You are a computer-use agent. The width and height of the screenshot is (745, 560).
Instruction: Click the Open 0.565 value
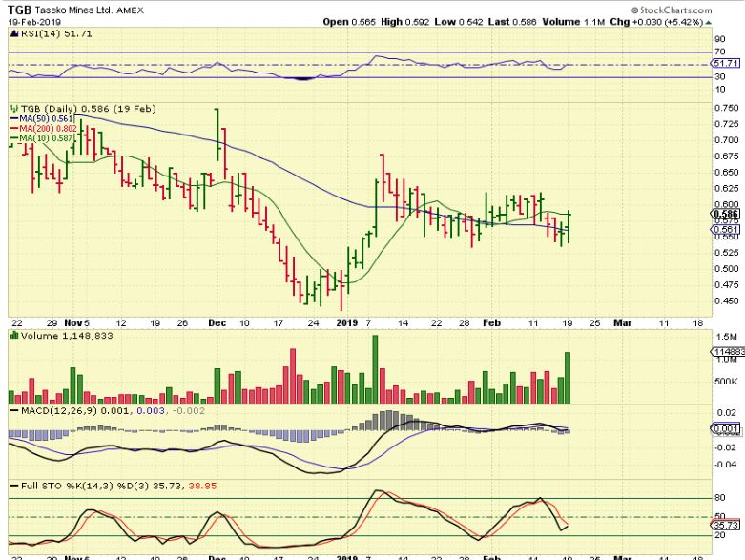(349, 22)
